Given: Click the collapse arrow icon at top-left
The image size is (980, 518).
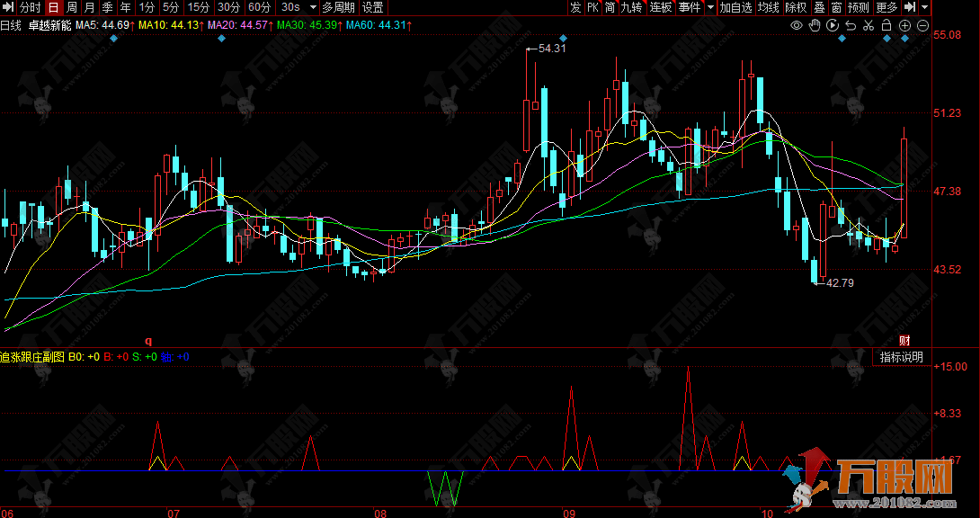Looking at the screenshot, I should pyautogui.click(x=7, y=7).
